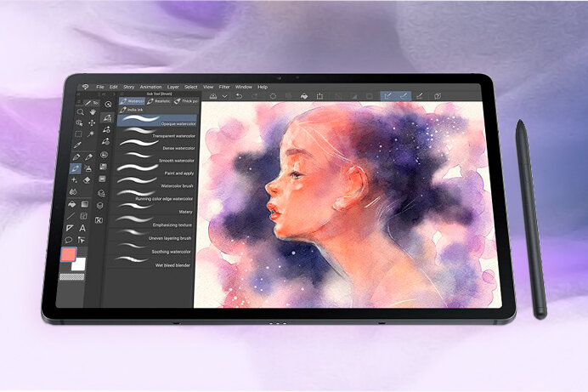This screenshot has height=392, width=588.
Task: Select the rectangular Selection Area tool
Action: tap(78, 134)
